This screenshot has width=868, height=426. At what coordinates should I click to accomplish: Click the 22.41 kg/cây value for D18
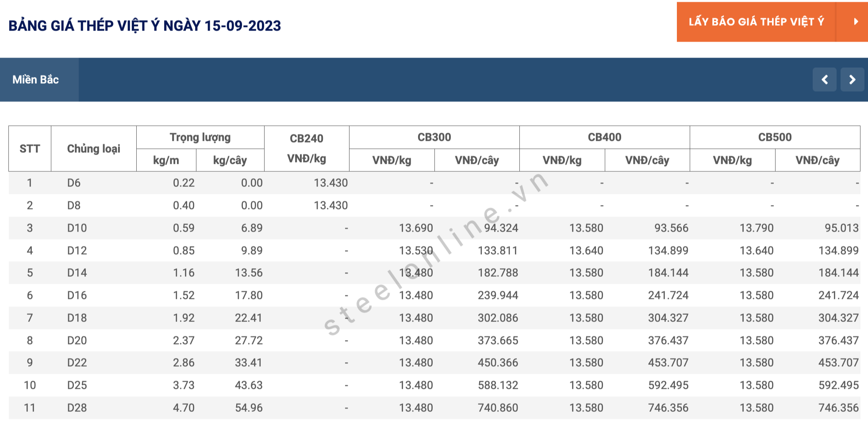click(x=249, y=318)
